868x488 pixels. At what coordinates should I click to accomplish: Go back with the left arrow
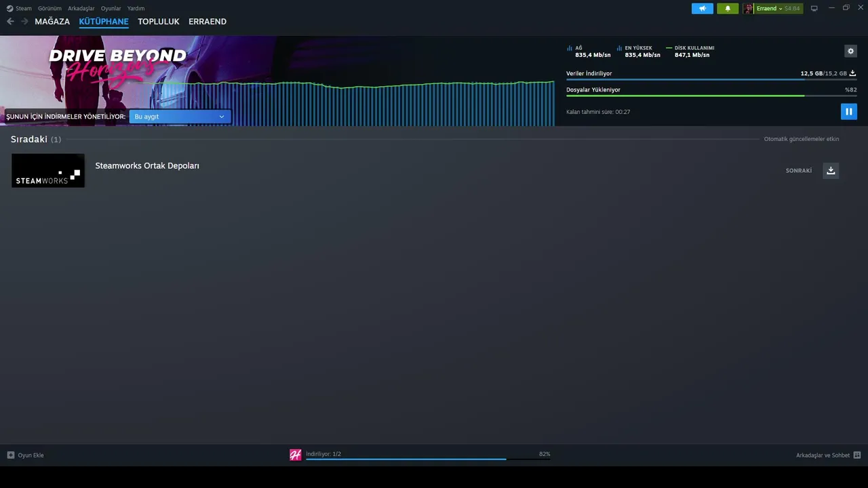tap(10, 22)
